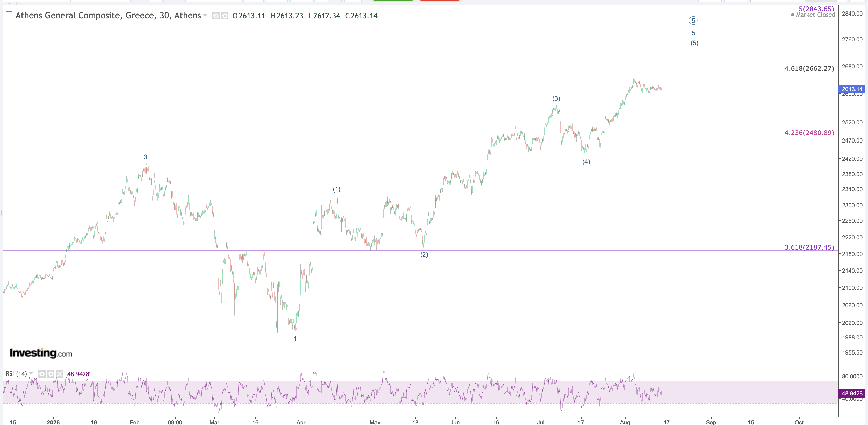Image resolution: width=868 pixels, height=425 pixels.
Task: Click the 09:00 label on time axis
Action: pos(175,422)
